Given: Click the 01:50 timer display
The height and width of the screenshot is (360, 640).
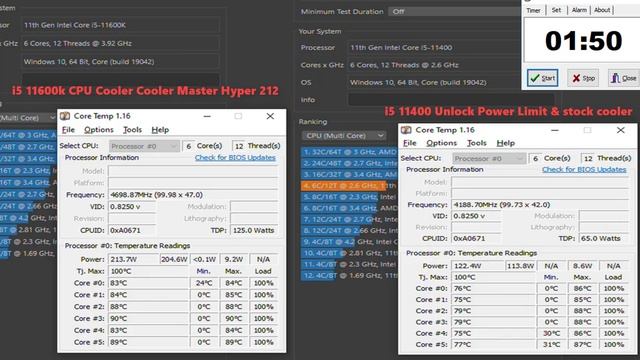Looking at the screenshot, I should tap(584, 40).
